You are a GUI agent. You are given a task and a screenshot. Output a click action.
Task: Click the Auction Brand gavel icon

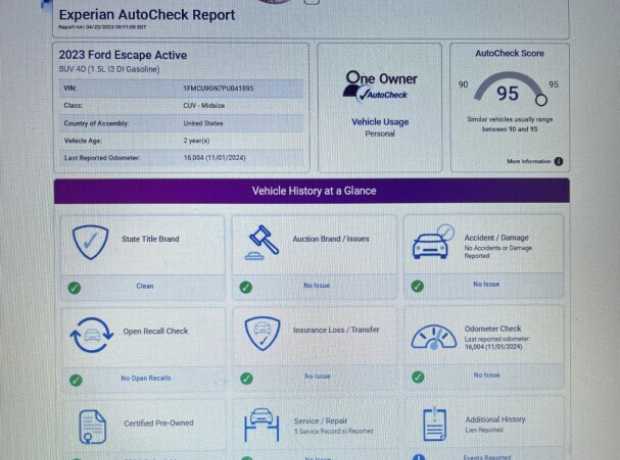(262, 242)
